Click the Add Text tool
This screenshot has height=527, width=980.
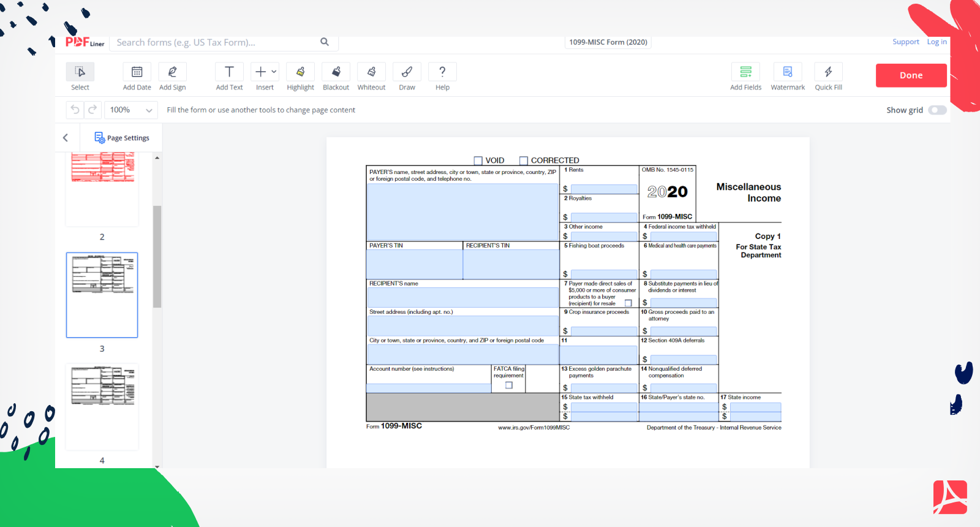click(x=229, y=72)
